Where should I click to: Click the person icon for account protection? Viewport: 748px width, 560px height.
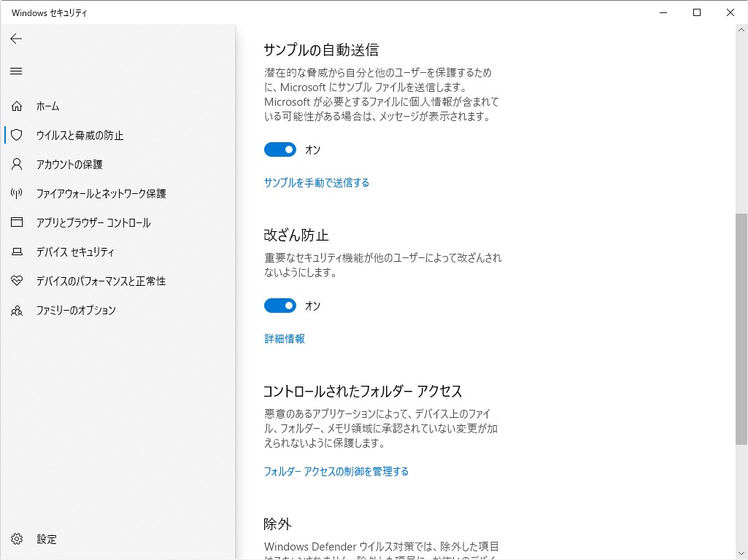pos(17,164)
